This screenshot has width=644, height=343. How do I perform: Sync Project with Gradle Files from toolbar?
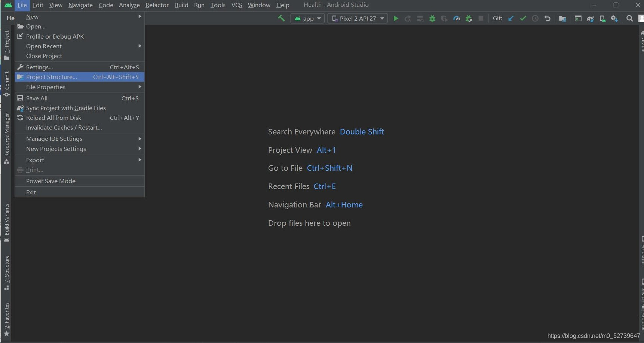pos(590,18)
